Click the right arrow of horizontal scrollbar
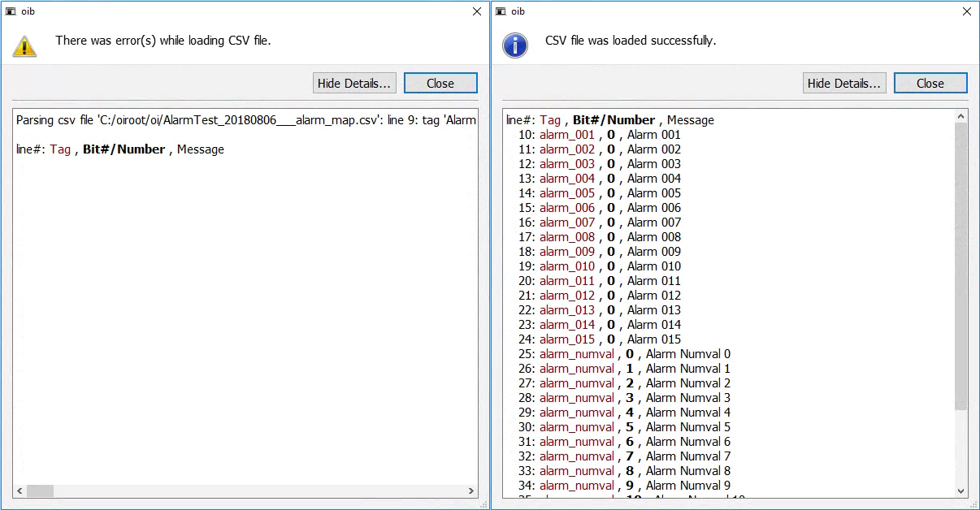Screen dimensions: 980x510 (471, 491)
